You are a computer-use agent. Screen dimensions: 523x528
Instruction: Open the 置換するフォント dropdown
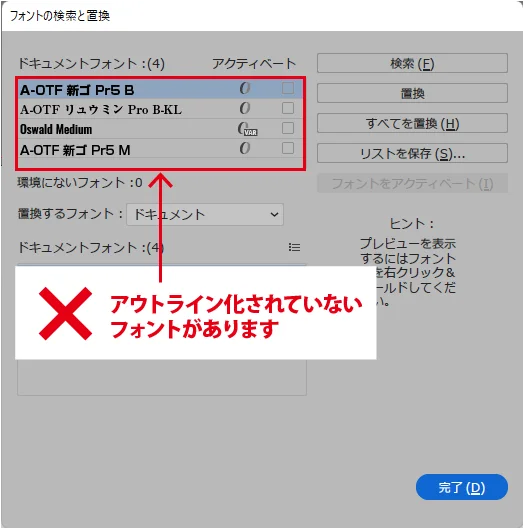point(205,214)
